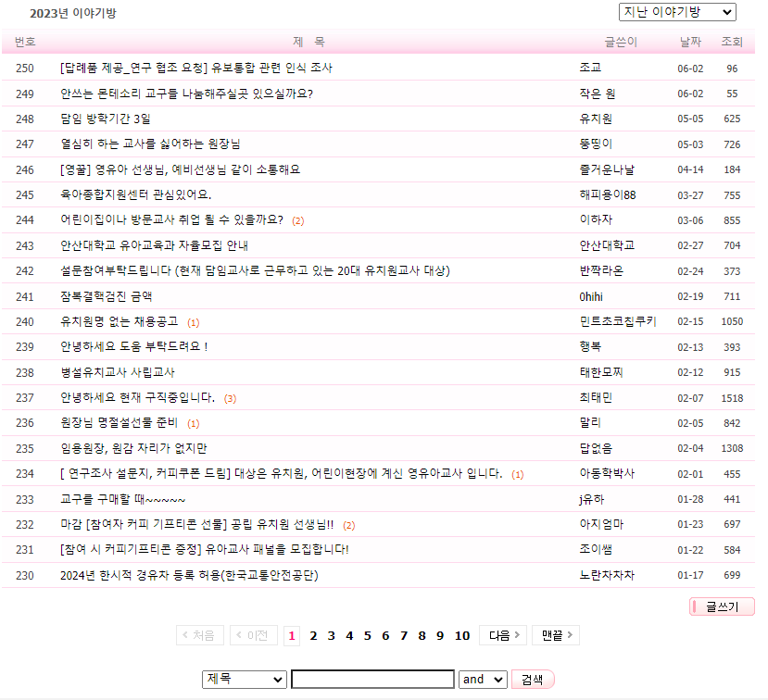Viewport: 768px width, 700px height.
Task: Open post '임용원장, 원감 자리가 없지만'
Action: [133, 448]
